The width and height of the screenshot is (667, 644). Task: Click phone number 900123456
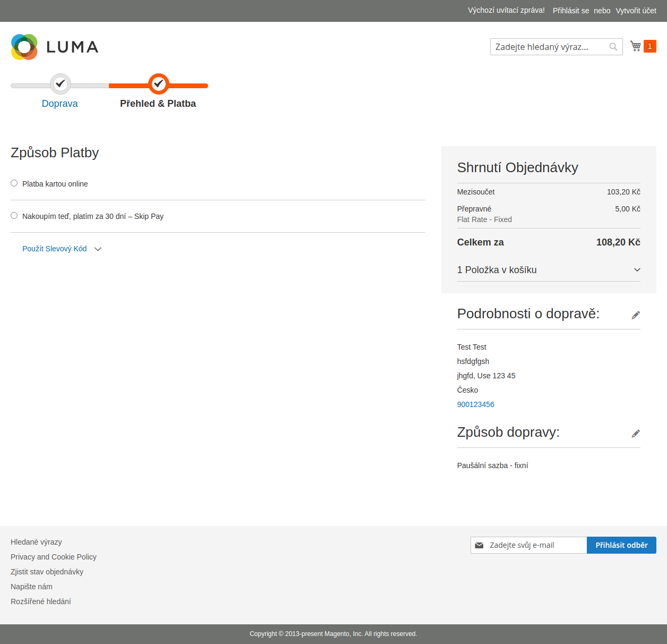coord(475,404)
